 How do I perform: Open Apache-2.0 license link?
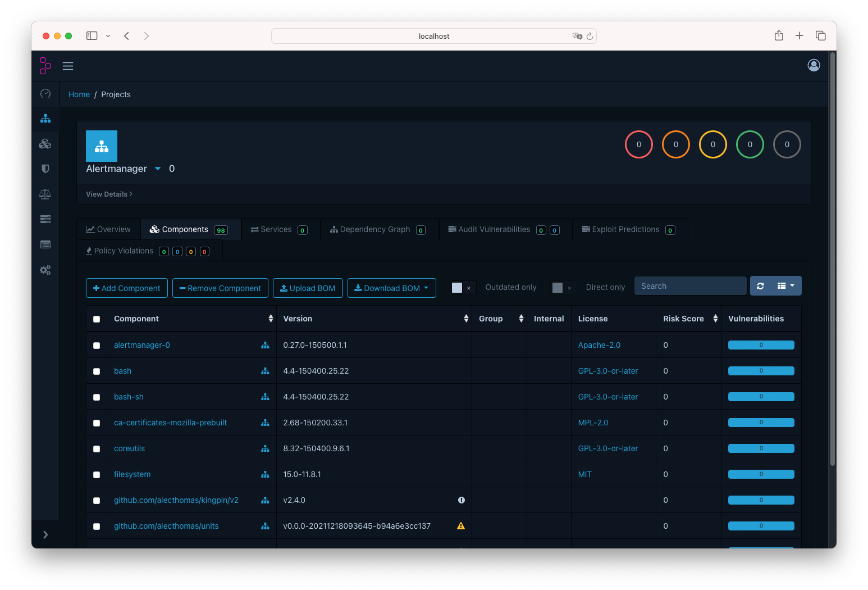pos(599,345)
